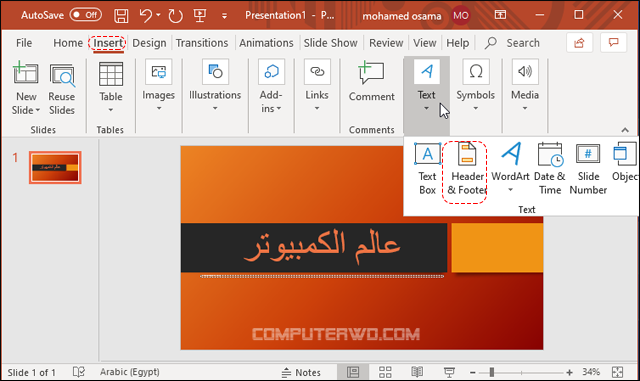Go to the Animations tab
This screenshot has height=381, width=640.
[266, 43]
